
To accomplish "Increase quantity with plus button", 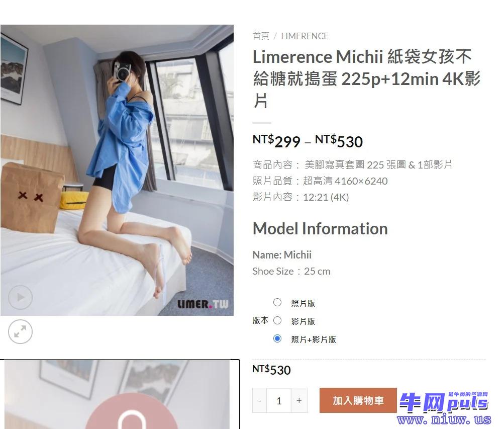I will 299,400.
